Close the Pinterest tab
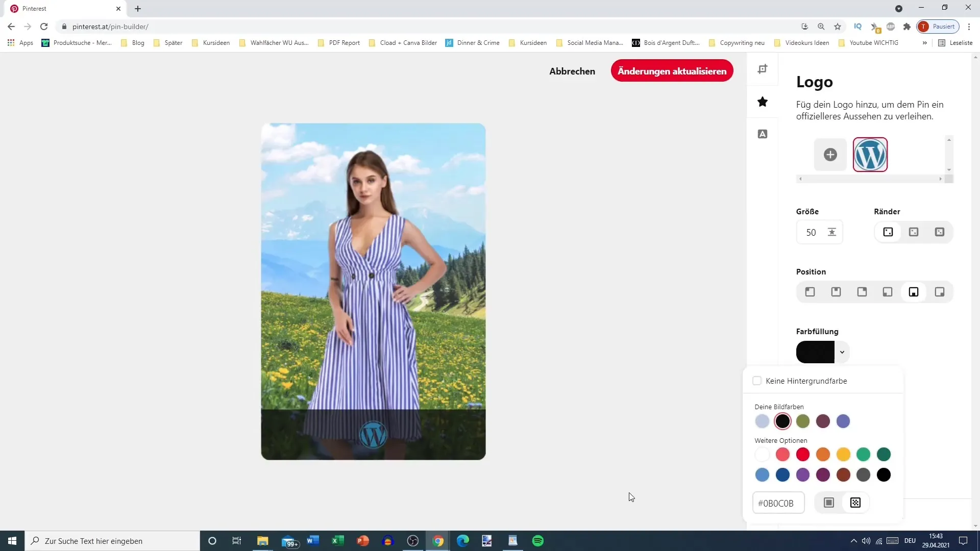 [x=118, y=9]
